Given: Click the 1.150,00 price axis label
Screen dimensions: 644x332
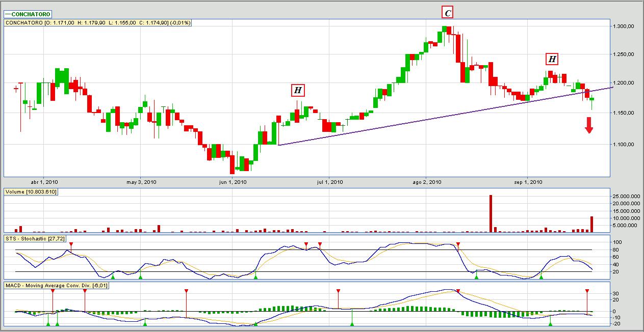Looking at the screenshot, I should click(x=624, y=113).
